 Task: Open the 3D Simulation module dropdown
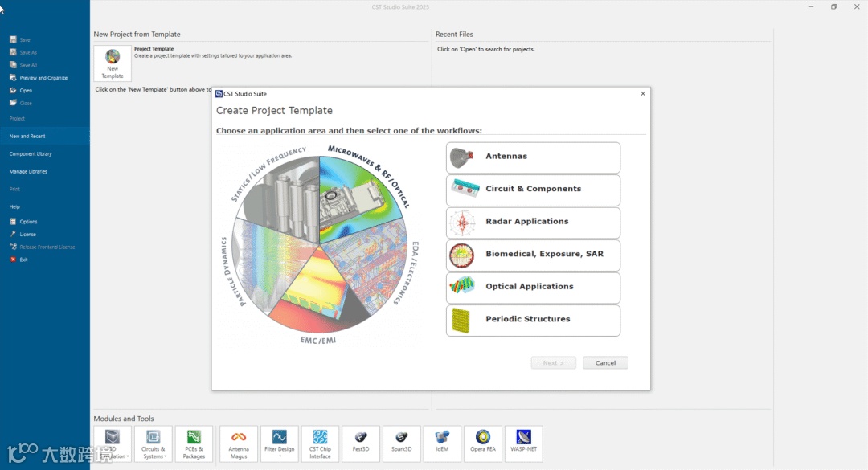tap(113, 444)
